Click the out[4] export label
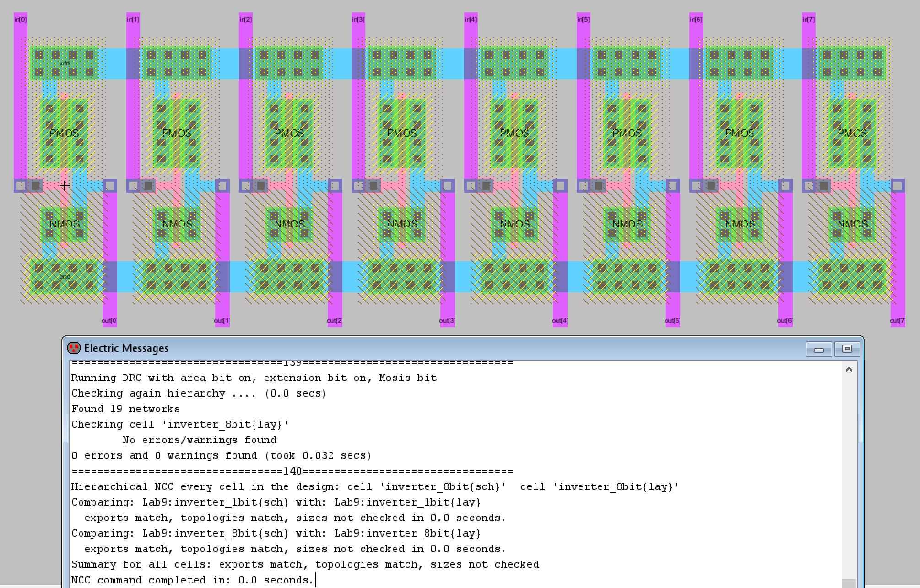Screen dimensions: 920x588 pyautogui.click(x=559, y=320)
